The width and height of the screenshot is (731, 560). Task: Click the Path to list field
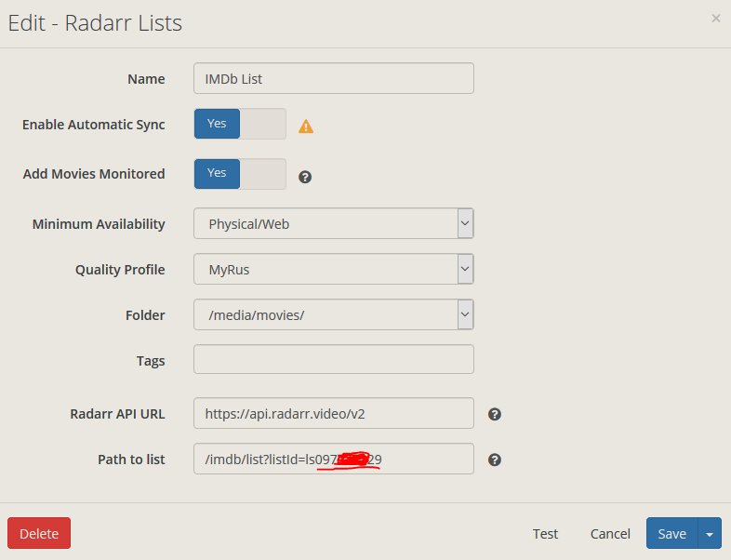point(334,459)
